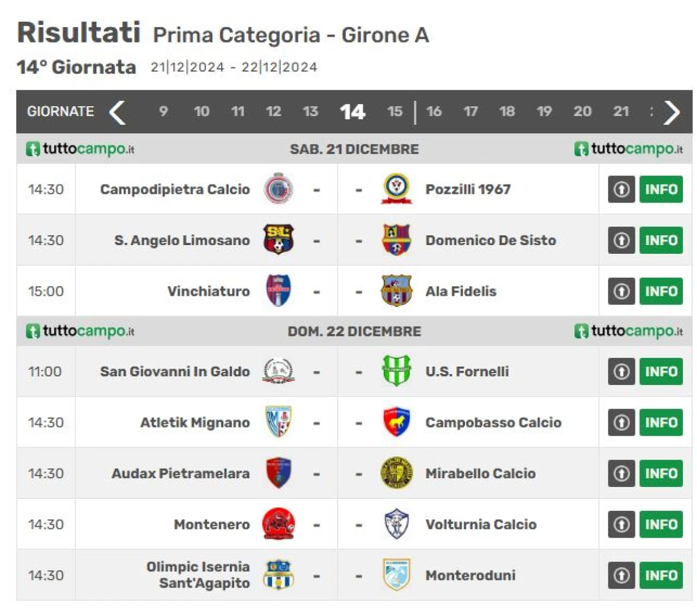Viewport: 697px width, 616px height.
Task: Switch to giornata 20
Action: pos(582,112)
